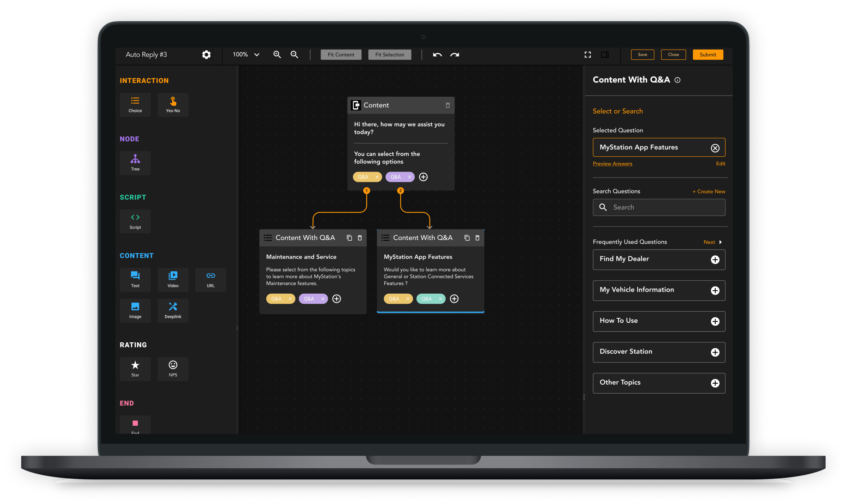The width and height of the screenshot is (847, 504).
Task: Remove the purple Q&A tag in Content node
Action: pos(409,177)
